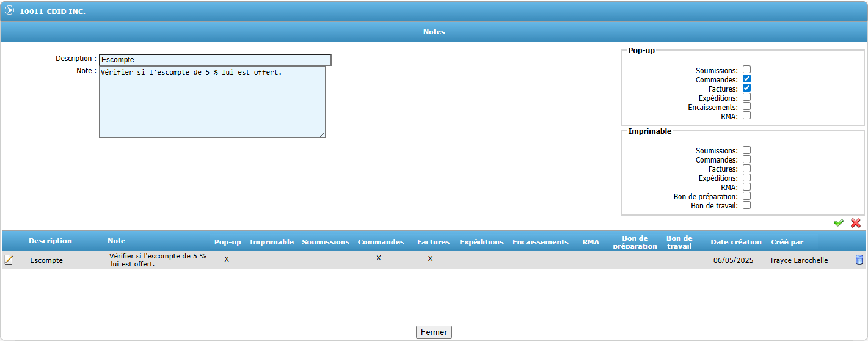868x344 pixels.
Task: Enable Pop-up Encaissements checkbox
Action: click(746, 106)
